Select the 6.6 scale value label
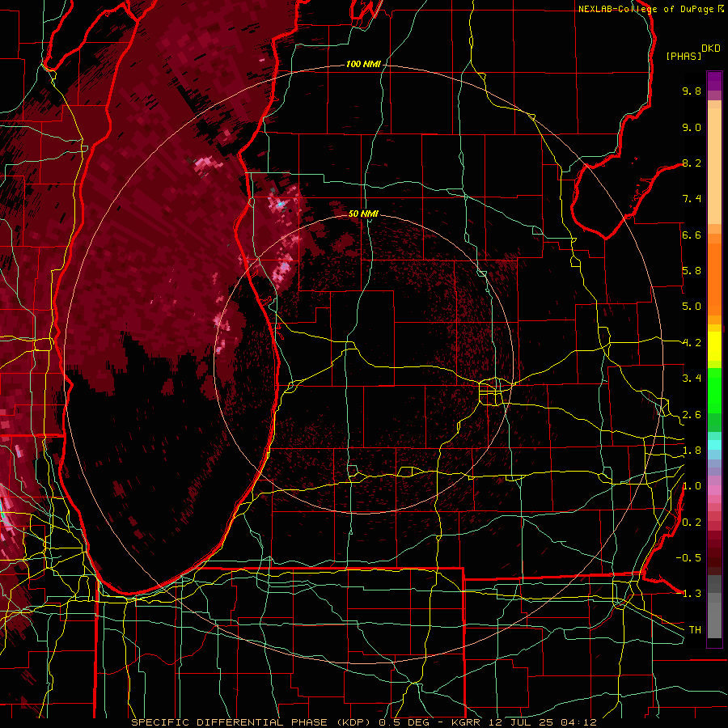This screenshot has height=728, width=728. pyautogui.click(x=692, y=235)
